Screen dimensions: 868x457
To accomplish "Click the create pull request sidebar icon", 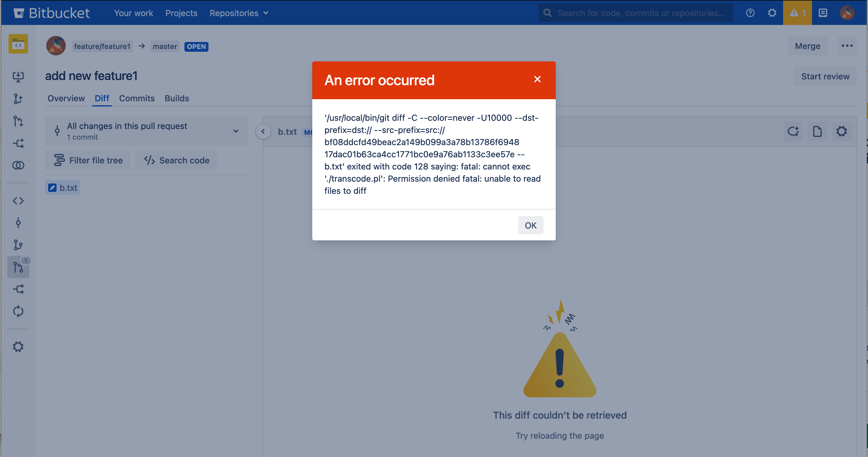I will tap(18, 121).
